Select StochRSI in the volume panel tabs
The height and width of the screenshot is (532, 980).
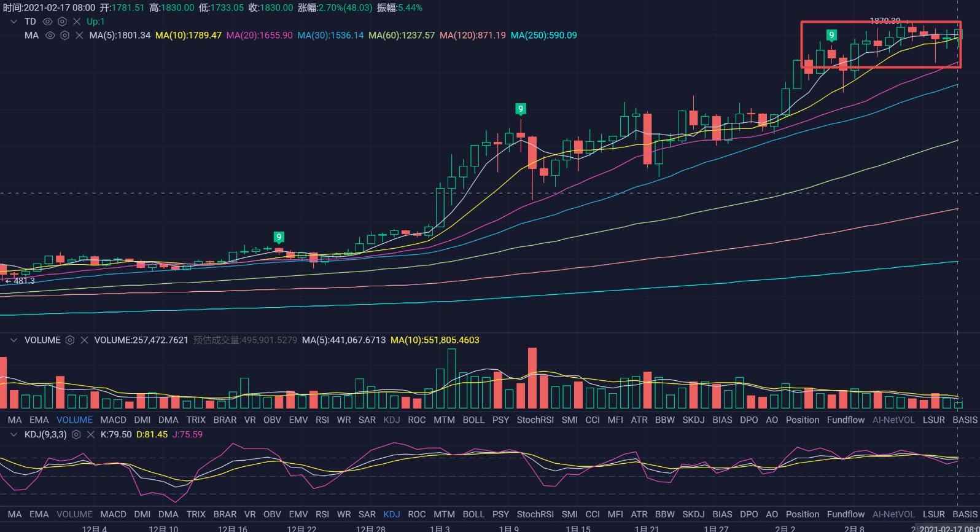tap(535, 420)
